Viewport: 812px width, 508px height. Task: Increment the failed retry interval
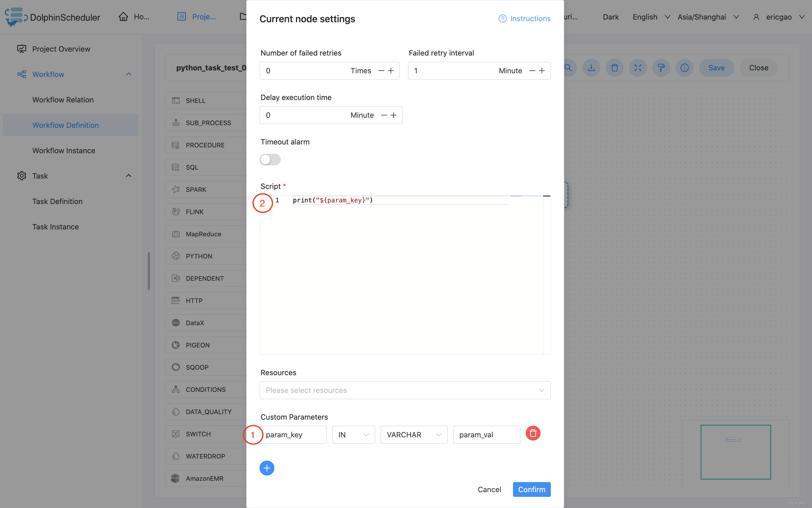pos(542,70)
